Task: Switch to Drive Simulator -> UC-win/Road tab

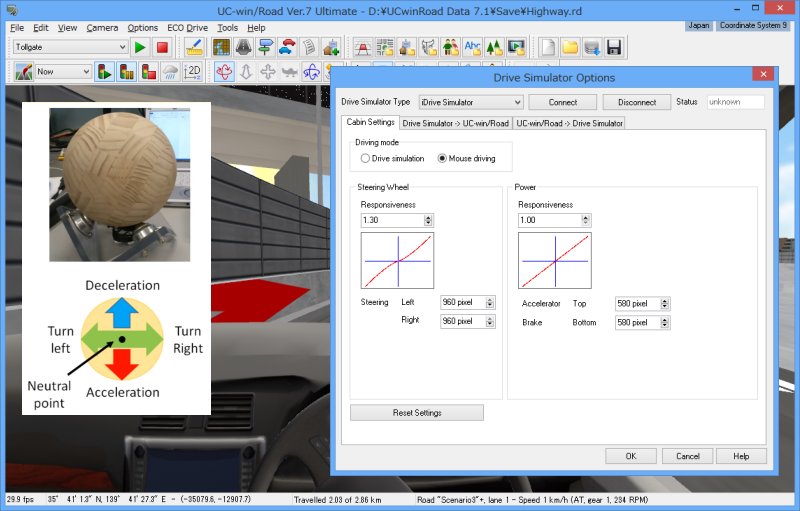Action: point(456,123)
